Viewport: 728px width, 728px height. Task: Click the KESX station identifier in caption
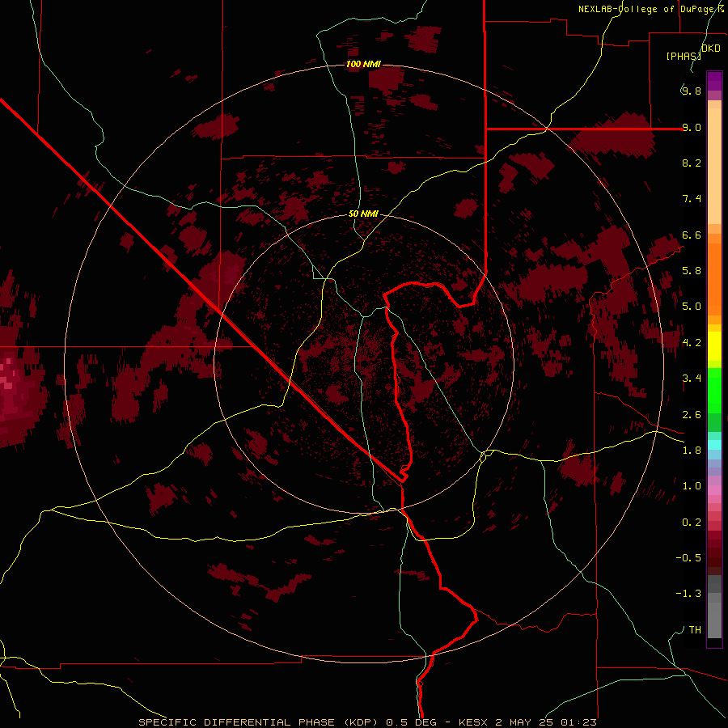pos(473,722)
